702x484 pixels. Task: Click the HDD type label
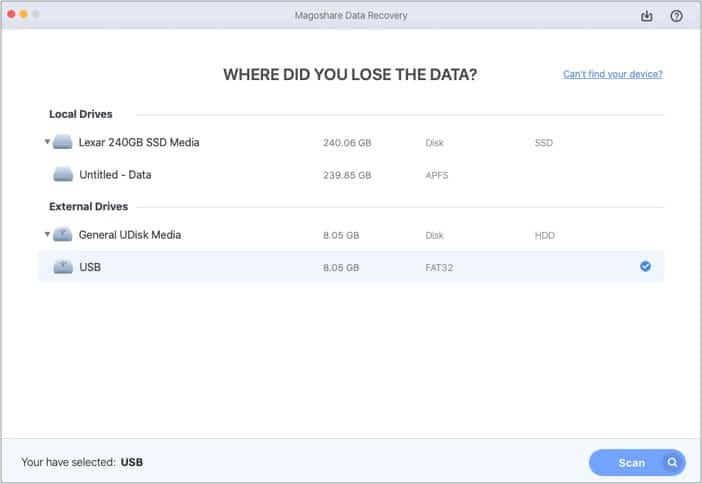(544, 236)
